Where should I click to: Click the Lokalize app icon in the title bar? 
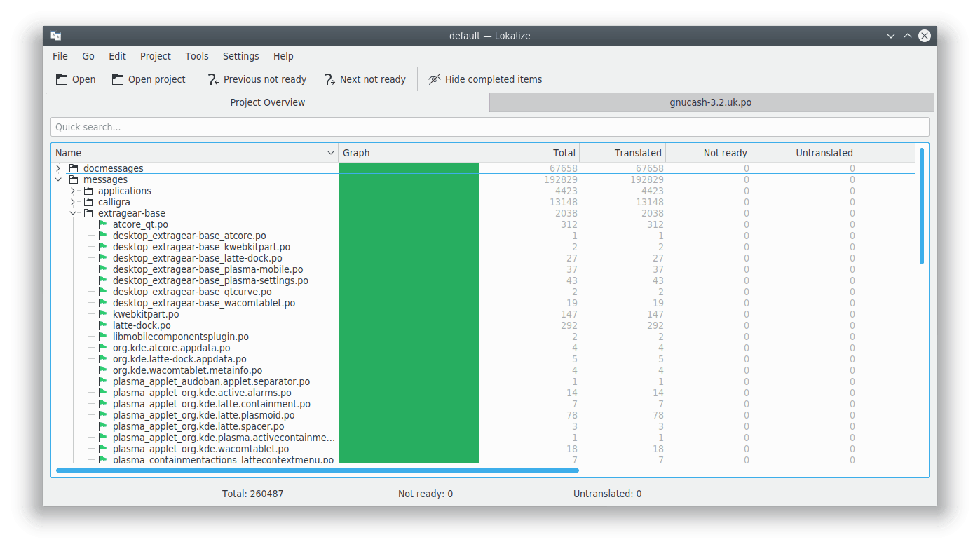coord(56,36)
